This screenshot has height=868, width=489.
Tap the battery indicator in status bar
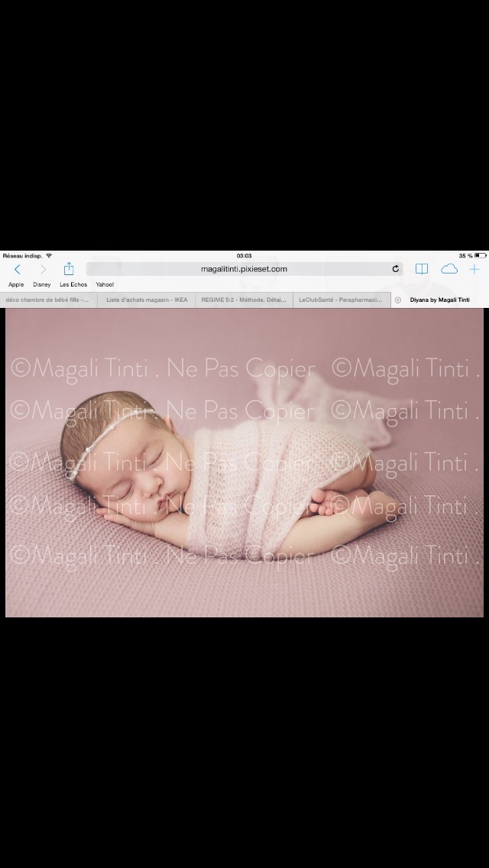tap(479, 256)
